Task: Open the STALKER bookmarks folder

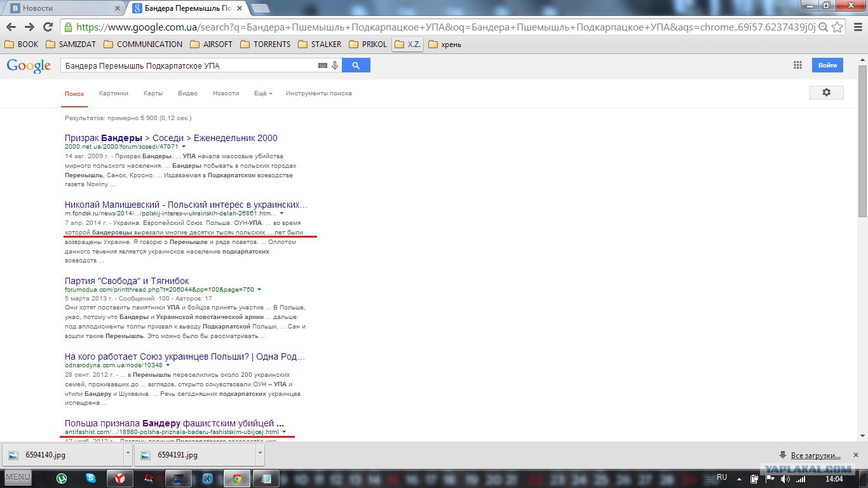Action: (x=320, y=44)
